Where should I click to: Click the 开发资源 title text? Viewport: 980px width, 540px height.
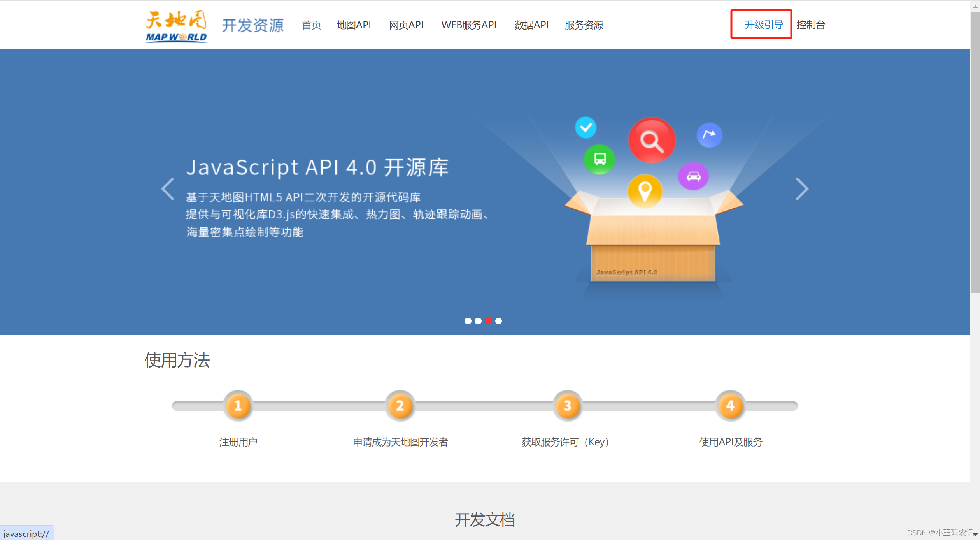[253, 25]
